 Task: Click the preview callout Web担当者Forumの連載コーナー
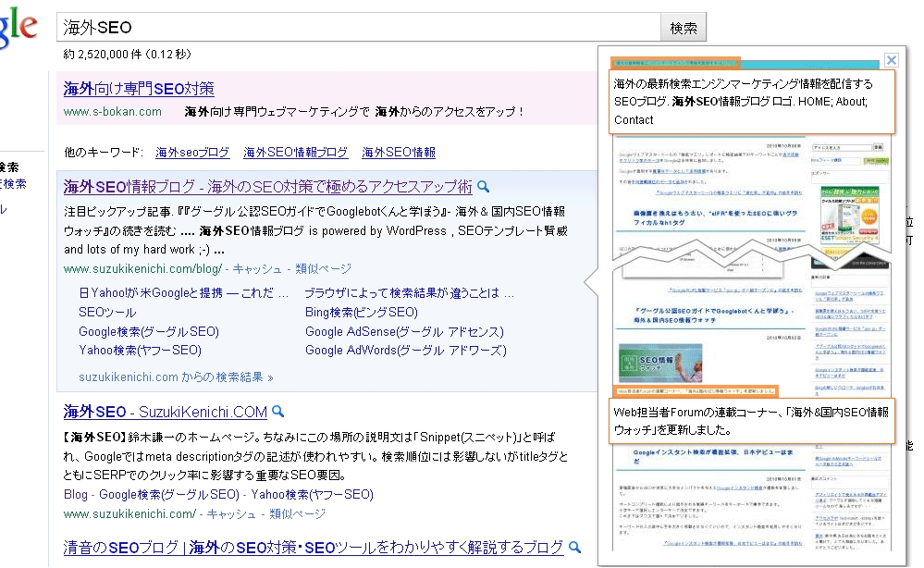tap(752, 421)
